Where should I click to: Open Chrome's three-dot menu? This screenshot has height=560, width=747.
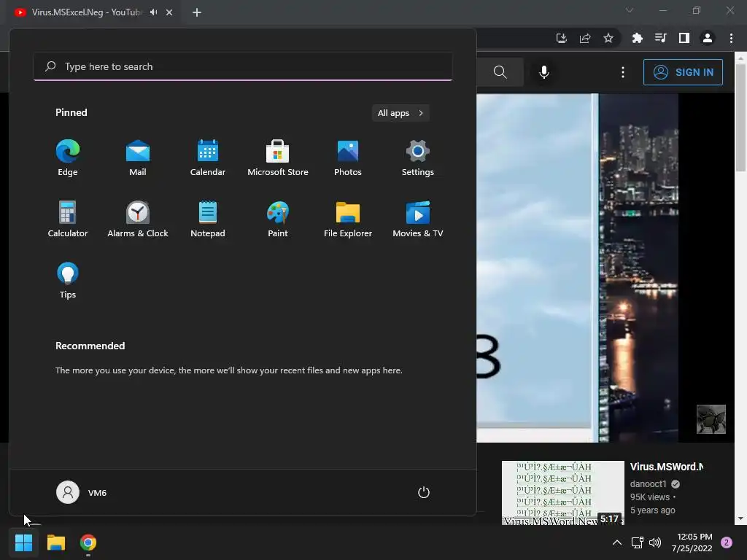pyautogui.click(x=731, y=38)
